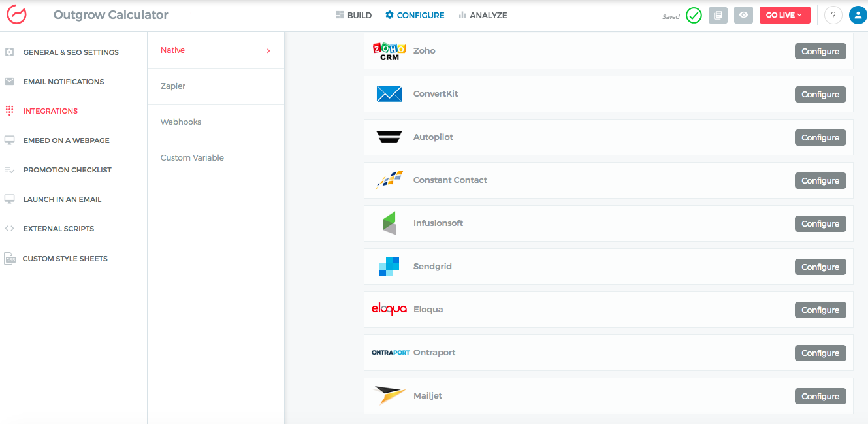
Task: Configure the Infusionsoft integration
Action: (820, 223)
